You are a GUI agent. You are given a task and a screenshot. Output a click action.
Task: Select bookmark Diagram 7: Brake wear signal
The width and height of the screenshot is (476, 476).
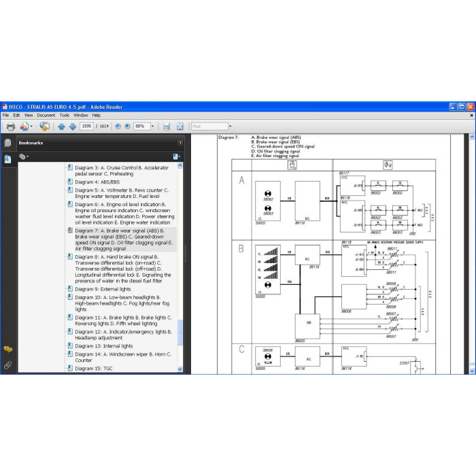pos(124,239)
